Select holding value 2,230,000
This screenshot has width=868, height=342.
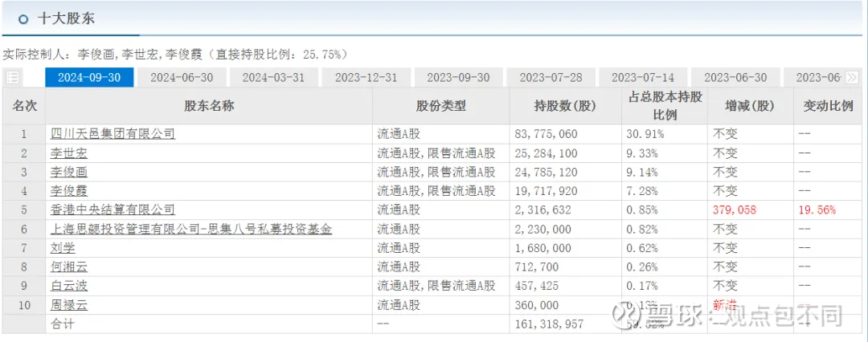pyautogui.click(x=543, y=229)
